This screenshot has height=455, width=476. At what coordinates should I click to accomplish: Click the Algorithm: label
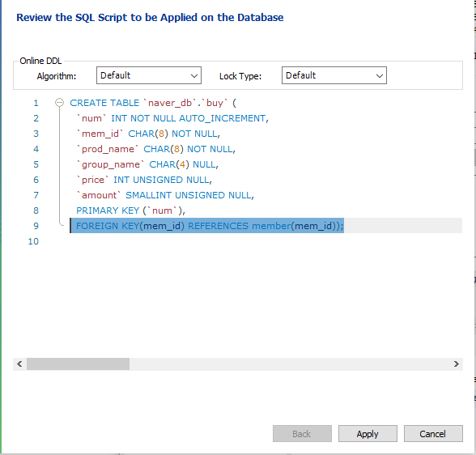pos(57,76)
